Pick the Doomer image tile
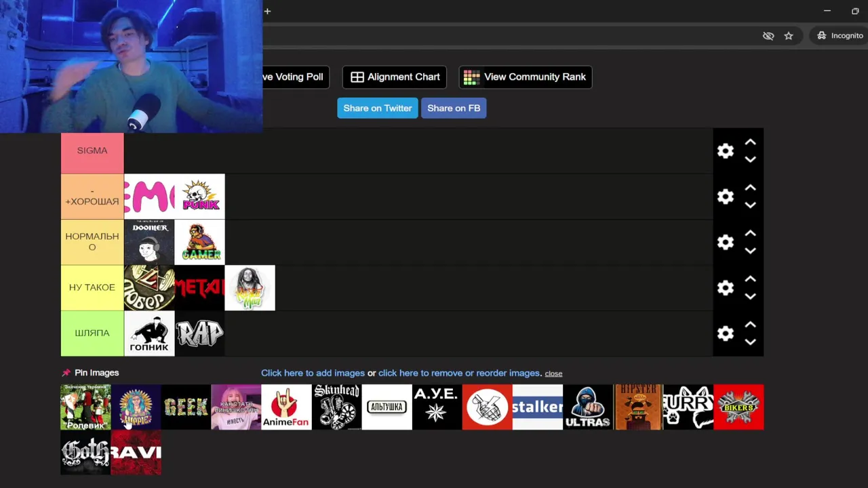 pos(149,242)
